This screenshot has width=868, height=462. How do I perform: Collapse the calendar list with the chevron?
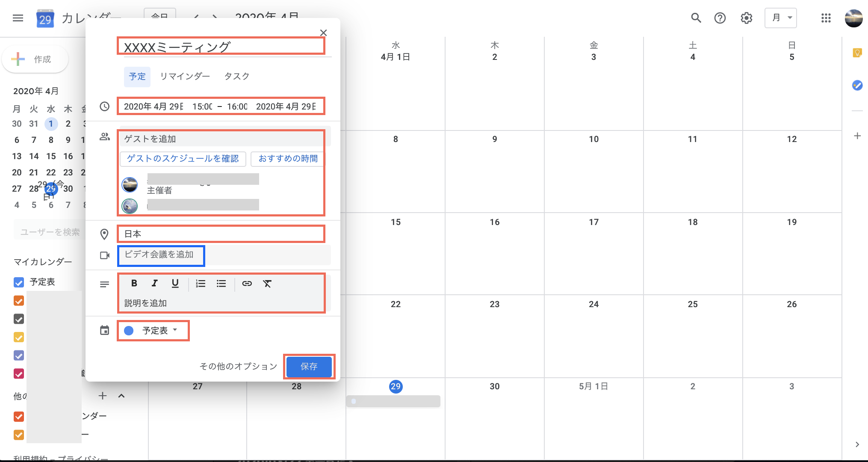click(121, 396)
